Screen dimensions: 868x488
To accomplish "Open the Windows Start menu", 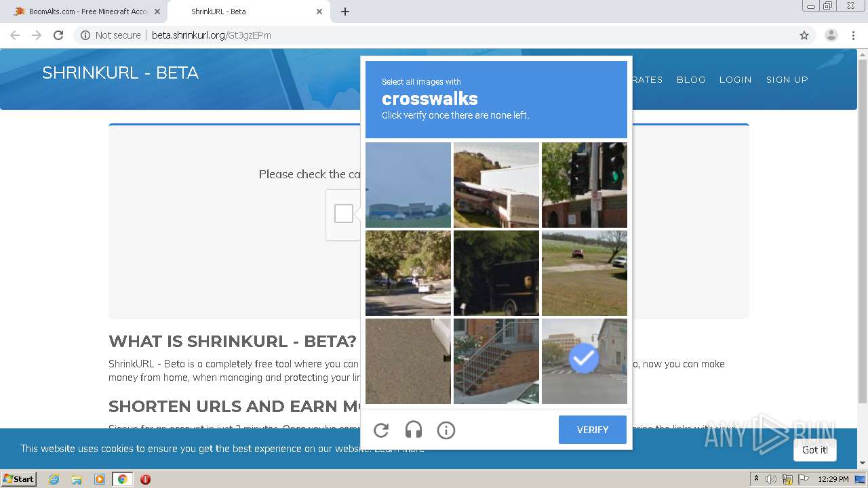I will click(18, 479).
